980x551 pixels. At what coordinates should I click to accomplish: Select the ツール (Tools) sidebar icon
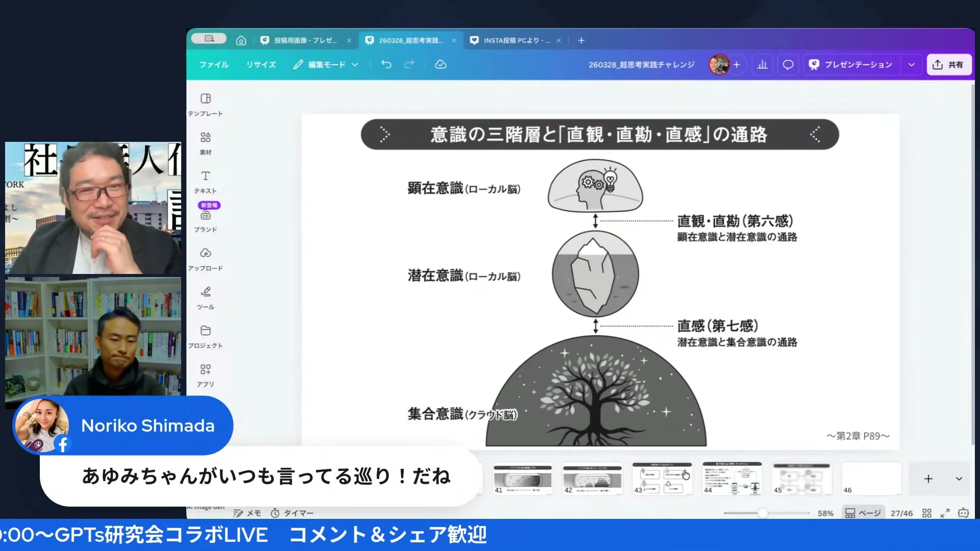(206, 297)
